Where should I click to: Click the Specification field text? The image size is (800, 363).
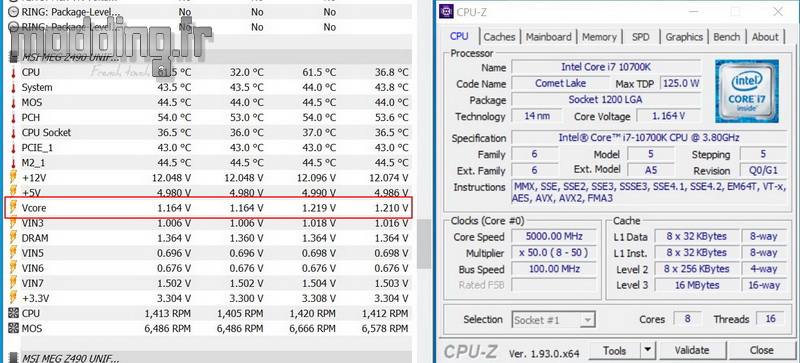click(648, 138)
